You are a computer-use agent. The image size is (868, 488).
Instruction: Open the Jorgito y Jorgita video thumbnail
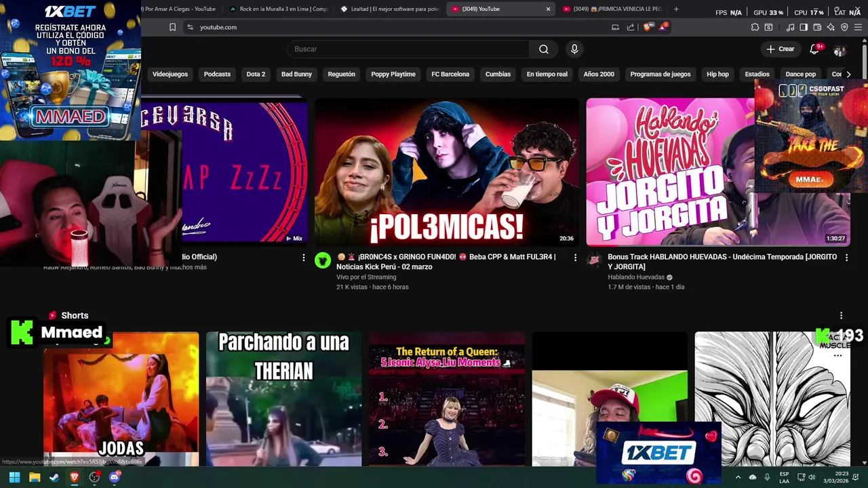(717, 172)
